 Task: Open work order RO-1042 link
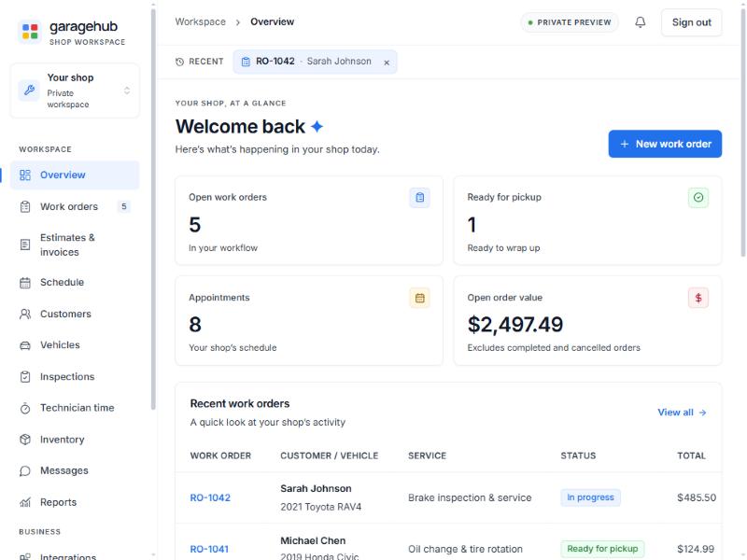pos(210,498)
